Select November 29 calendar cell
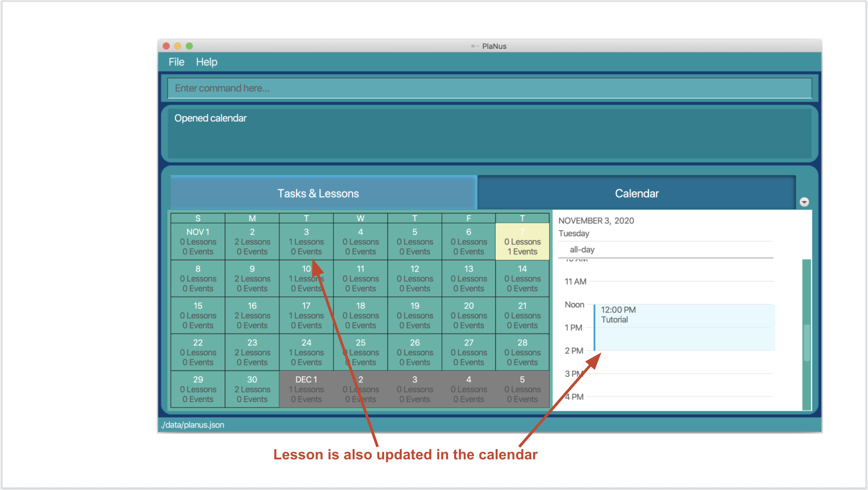 click(x=198, y=389)
